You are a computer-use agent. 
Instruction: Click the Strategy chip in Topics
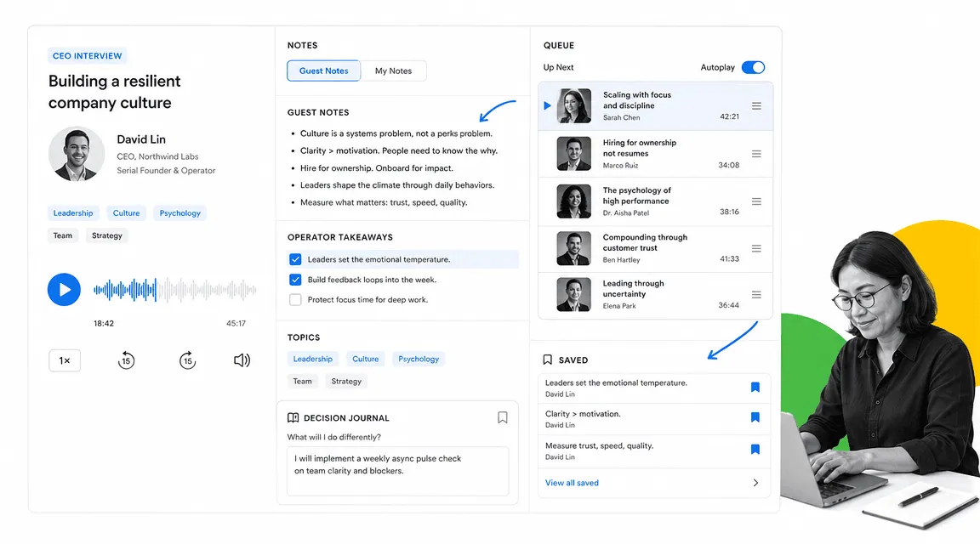coord(346,381)
